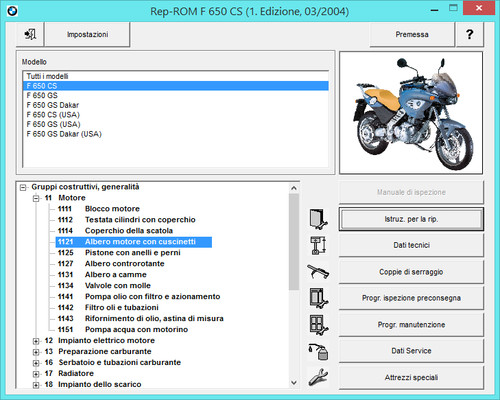The image size is (500, 400).
Task: Click the 11 Motore tree label
Action: (65, 198)
